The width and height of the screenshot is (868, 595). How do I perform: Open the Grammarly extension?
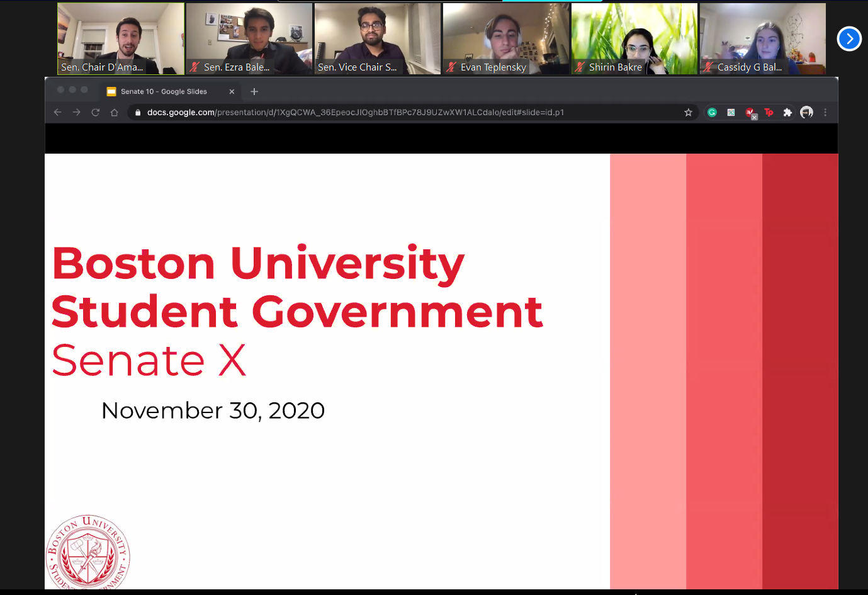712,112
